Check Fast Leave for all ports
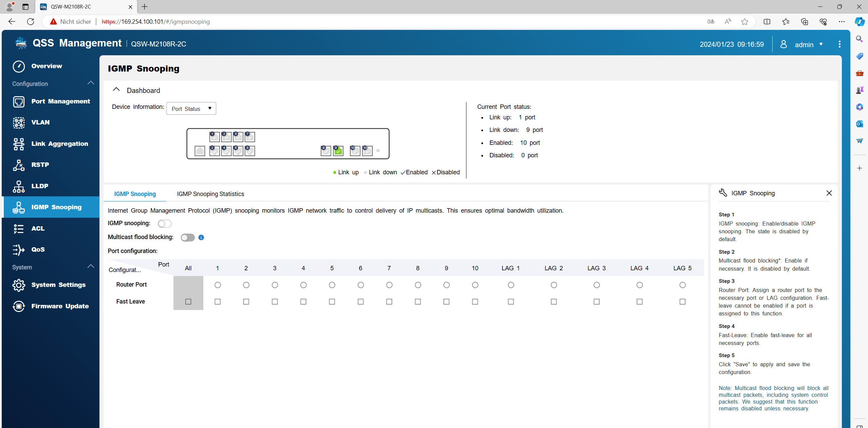Screen dimensions: 868x428 point(188,301)
